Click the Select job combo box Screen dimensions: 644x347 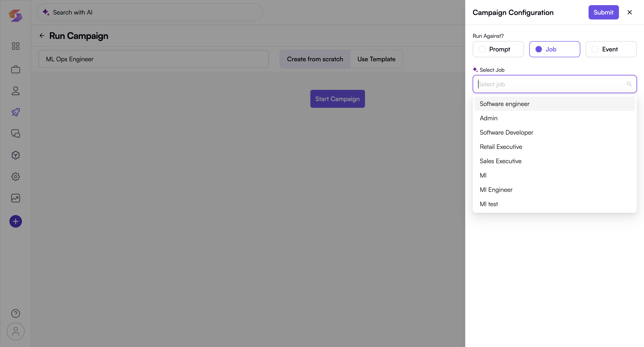(555, 84)
